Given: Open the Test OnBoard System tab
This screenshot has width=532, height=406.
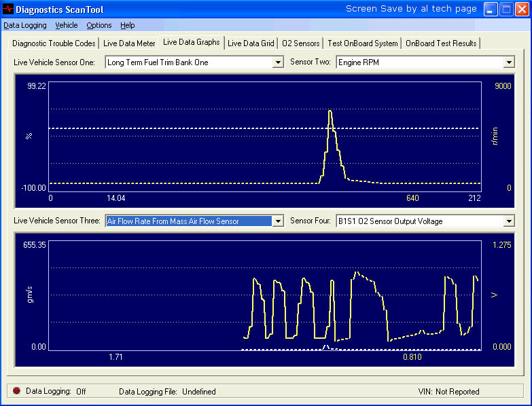Looking at the screenshot, I should (363, 43).
